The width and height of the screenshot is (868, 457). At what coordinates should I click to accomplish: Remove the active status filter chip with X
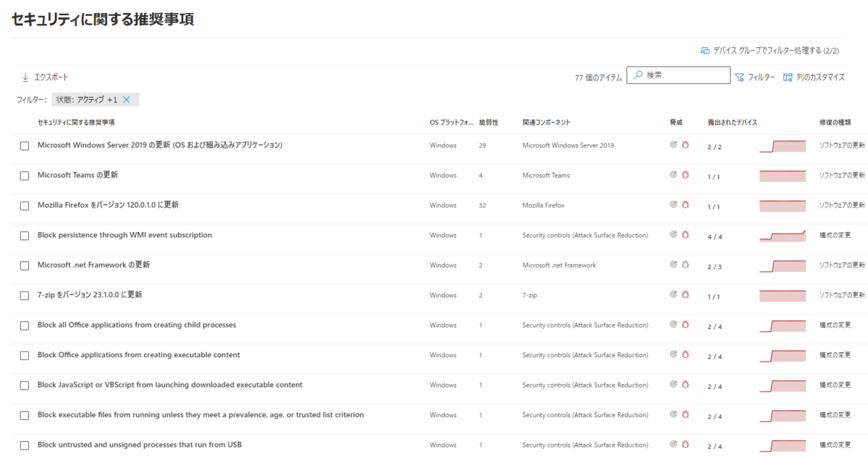click(127, 100)
